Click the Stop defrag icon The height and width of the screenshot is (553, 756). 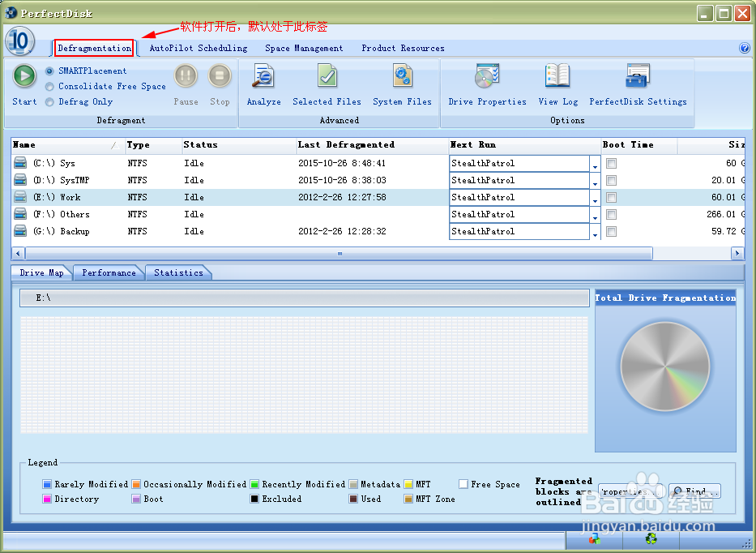point(220,76)
